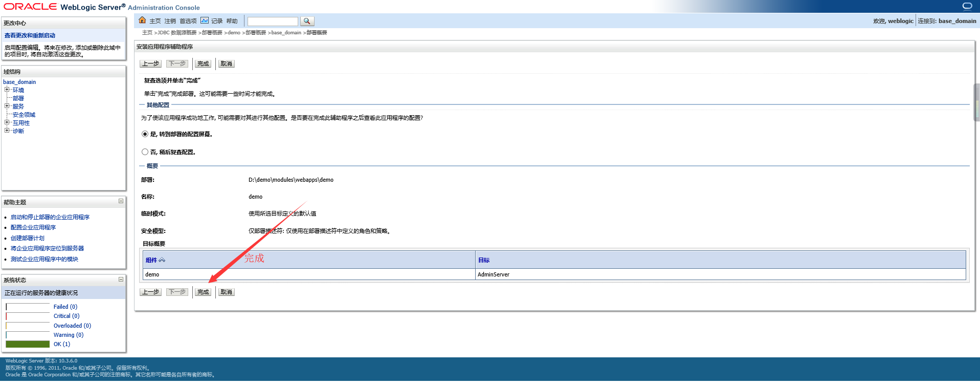The height and width of the screenshot is (385, 980).
Task: Minimize the 系统状态 panel
Action: click(x=121, y=279)
